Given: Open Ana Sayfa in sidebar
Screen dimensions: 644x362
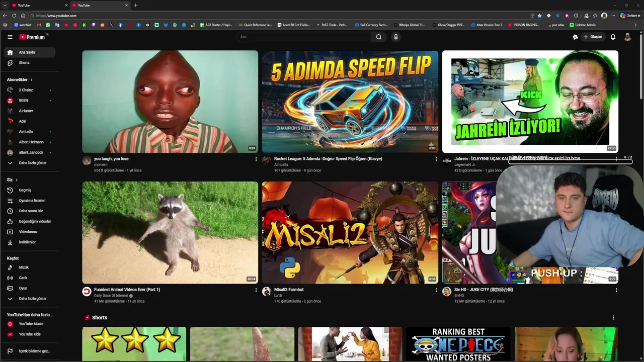Looking at the screenshot, I should (x=30, y=52).
